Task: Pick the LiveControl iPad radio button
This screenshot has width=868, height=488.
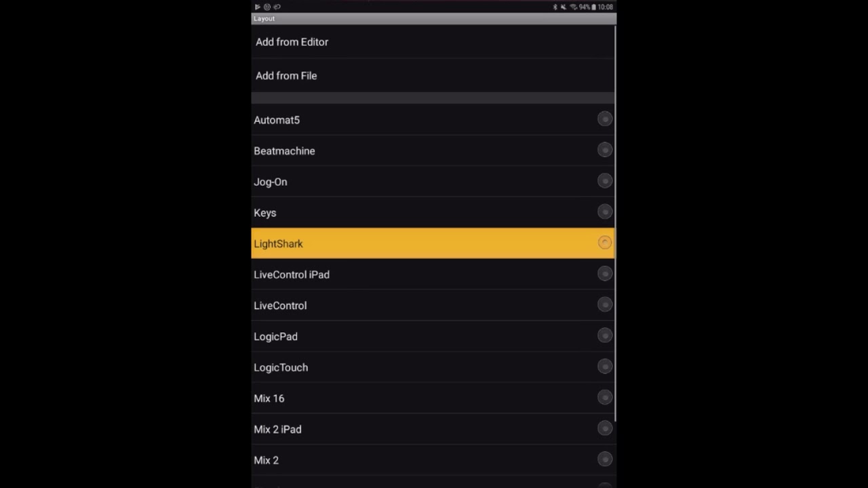Action: coord(605,274)
